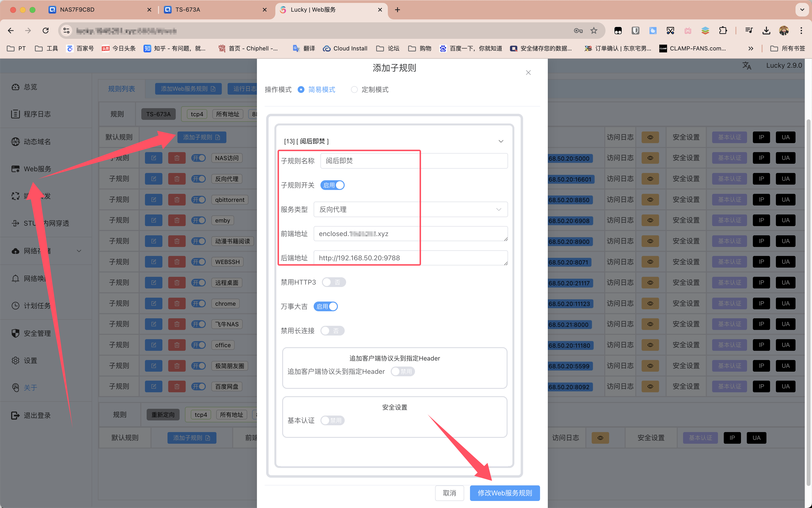Show access log eye icon for first 子规则 row

(650, 158)
